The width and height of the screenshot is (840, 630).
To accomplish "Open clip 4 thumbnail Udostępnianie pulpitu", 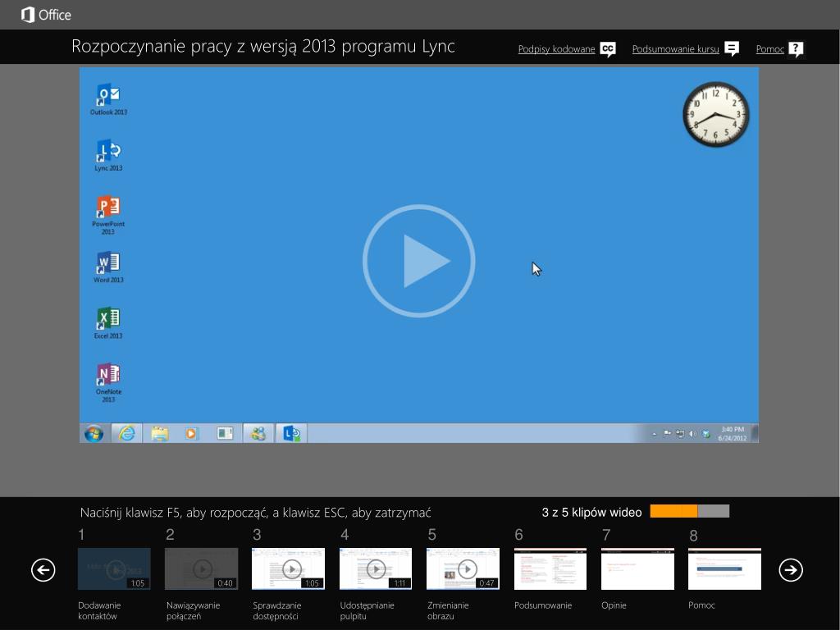I will (x=376, y=568).
